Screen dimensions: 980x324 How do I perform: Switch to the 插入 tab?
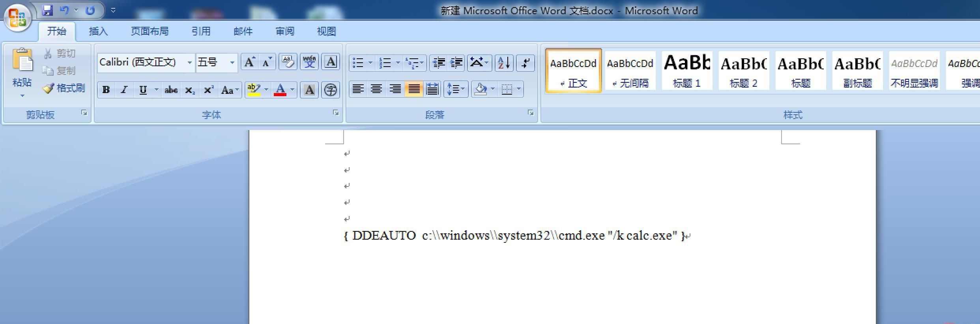tap(99, 31)
